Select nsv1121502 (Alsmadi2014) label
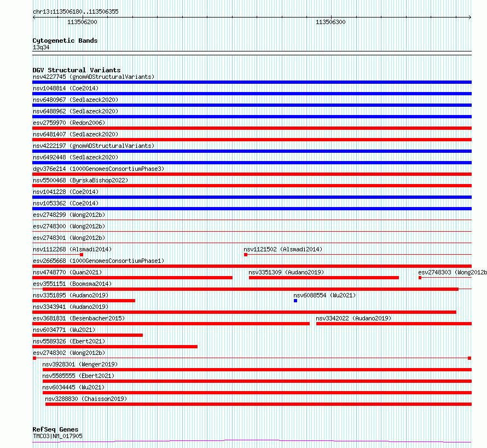This screenshot has height=448, width=487. 283,249
